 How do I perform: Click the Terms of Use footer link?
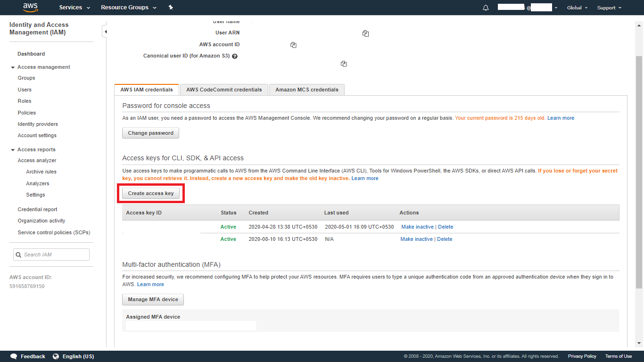click(619, 356)
